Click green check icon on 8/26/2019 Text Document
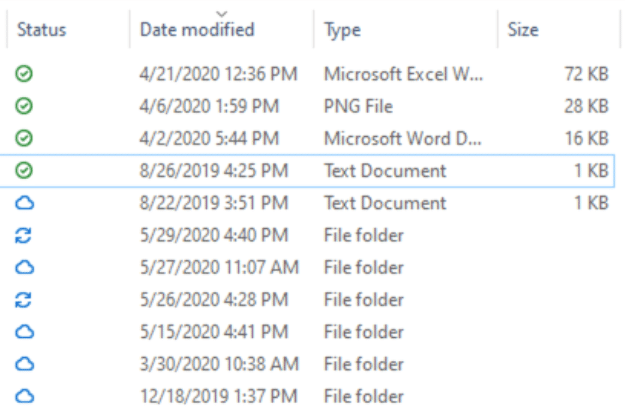This screenshot has width=625, height=420. pyautogui.click(x=24, y=171)
